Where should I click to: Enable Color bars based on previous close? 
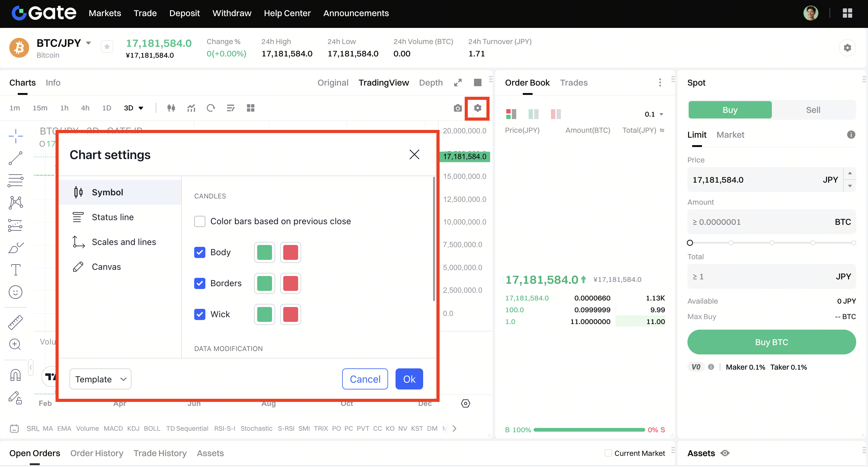click(x=199, y=221)
